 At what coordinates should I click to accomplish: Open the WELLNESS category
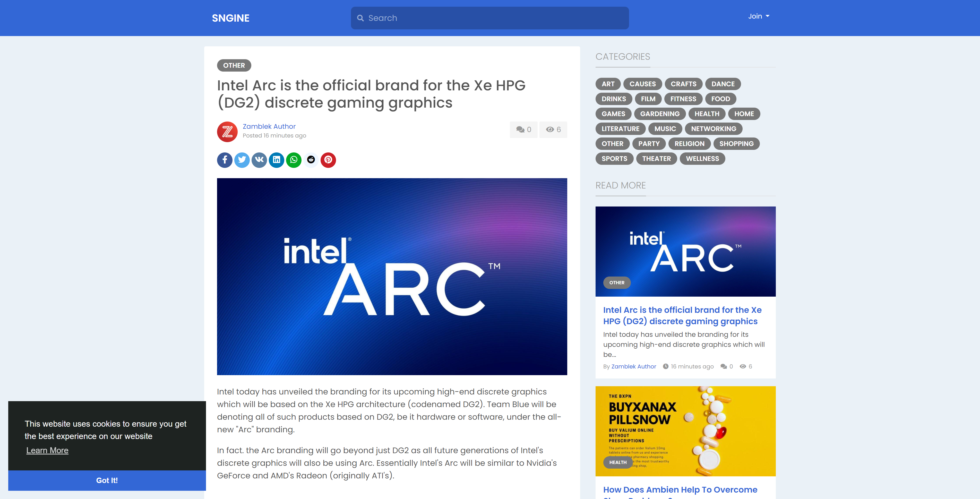[702, 159]
